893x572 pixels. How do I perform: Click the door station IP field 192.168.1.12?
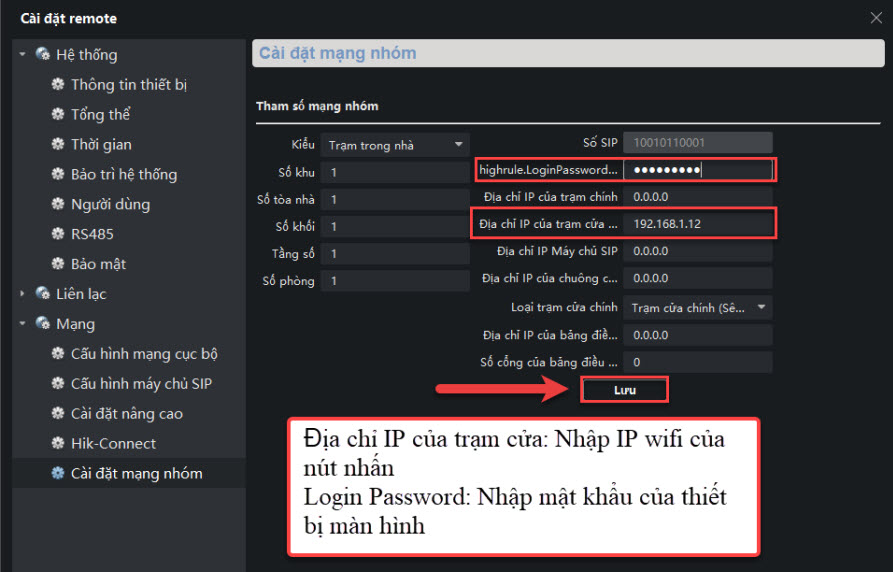[x=697, y=224]
